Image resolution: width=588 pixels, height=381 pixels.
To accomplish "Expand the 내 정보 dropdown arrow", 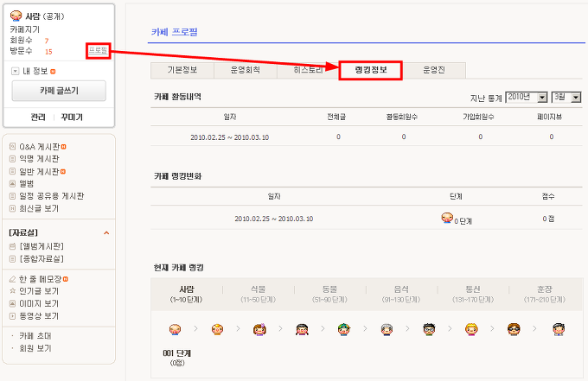I will tap(15, 71).
